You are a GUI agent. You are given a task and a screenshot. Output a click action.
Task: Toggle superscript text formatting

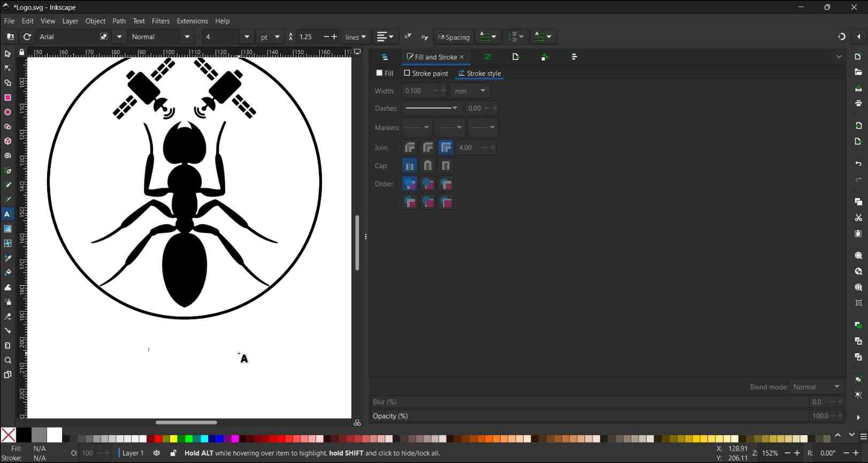(408, 36)
